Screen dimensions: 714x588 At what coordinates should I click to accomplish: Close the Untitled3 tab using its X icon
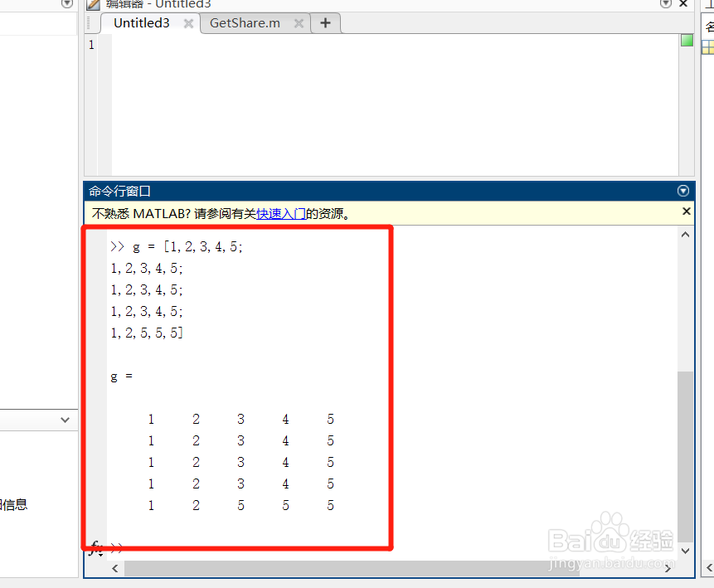point(187,23)
